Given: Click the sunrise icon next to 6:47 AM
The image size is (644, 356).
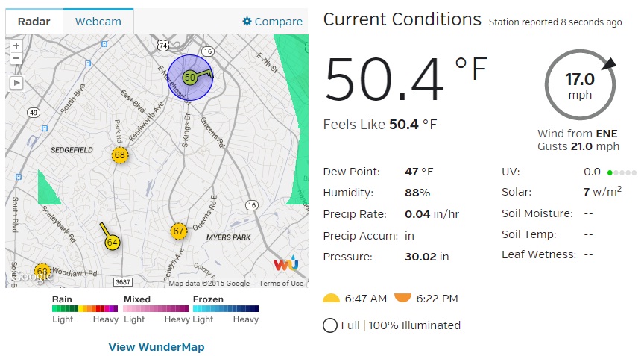Looking at the screenshot, I should point(332,299).
